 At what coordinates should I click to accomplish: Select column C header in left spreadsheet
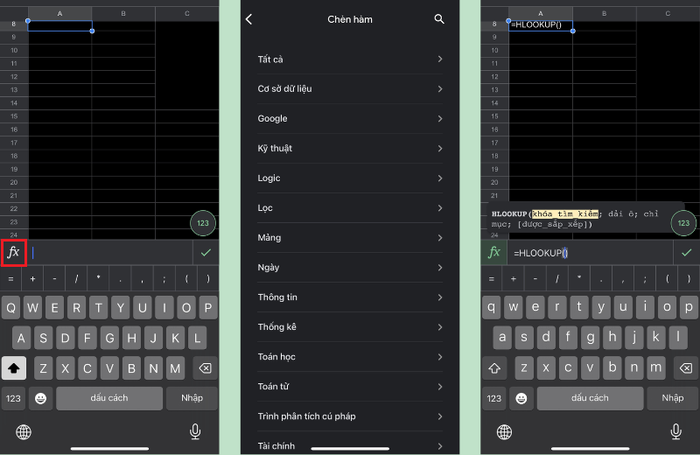tap(187, 13)
